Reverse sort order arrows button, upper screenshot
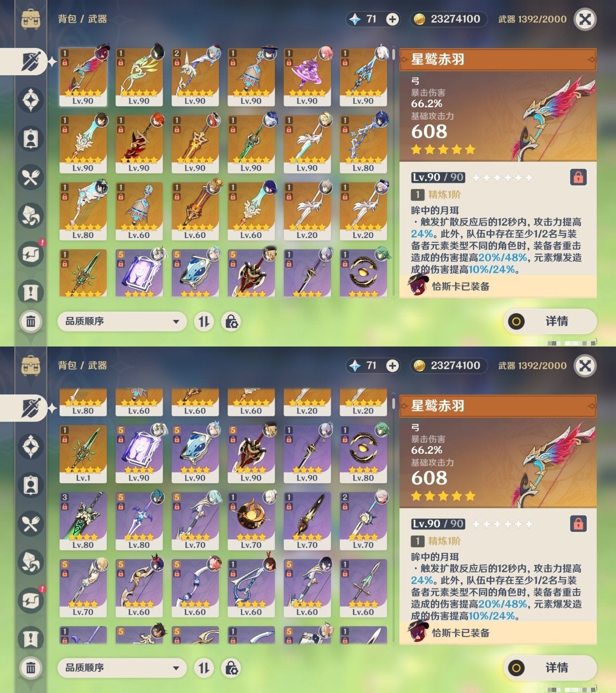The height and width of the screenshot is (693, 616). tap(204, 321)
